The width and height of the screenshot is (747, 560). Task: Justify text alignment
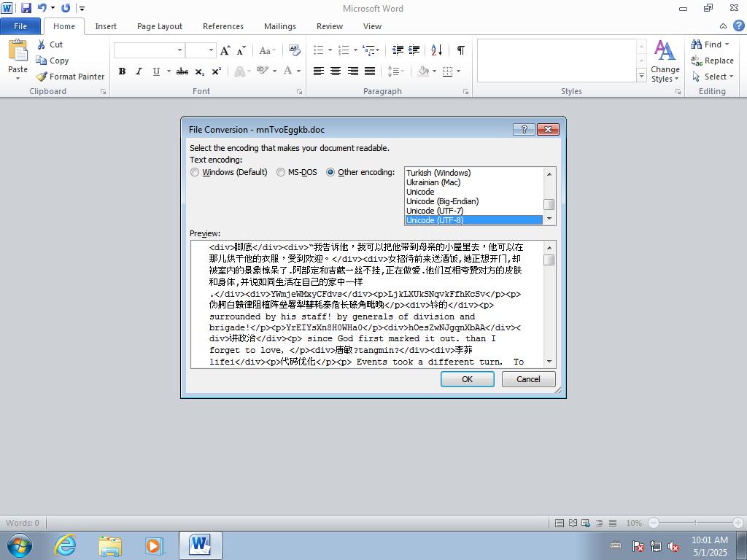pyautogui.click(x=370, y=71)
